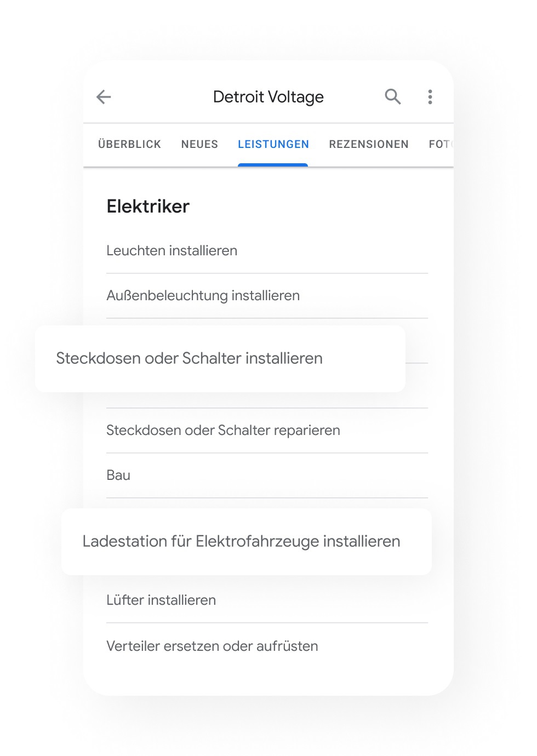The image size is (537, 756).
Task: Tap Ladestation für Elektrofahrzeuge installieren card
Action: coord(247,542)
